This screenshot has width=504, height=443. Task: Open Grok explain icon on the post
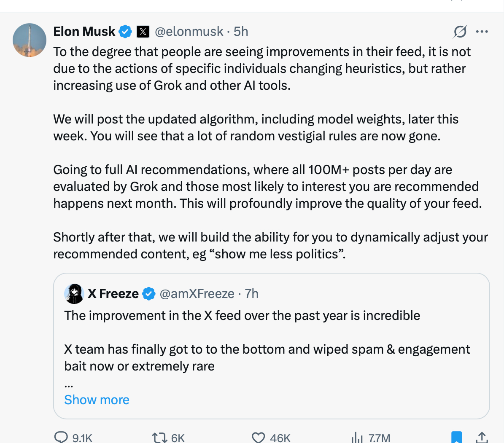(460, 32)
